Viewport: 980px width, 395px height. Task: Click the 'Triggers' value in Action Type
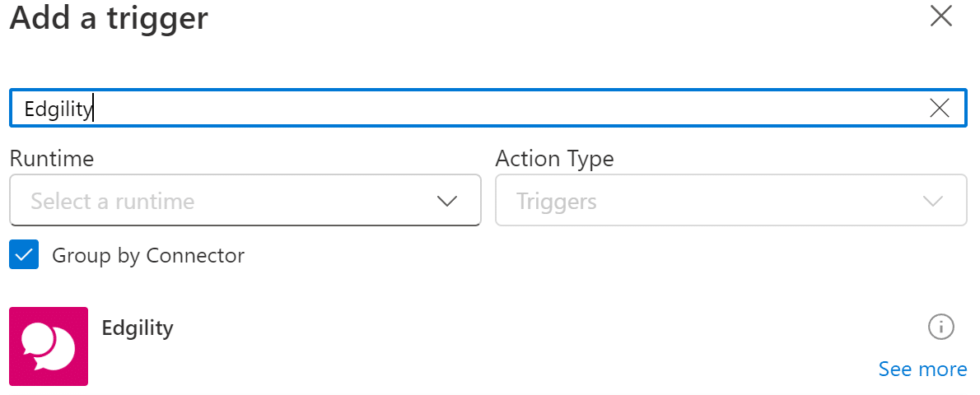557,201
